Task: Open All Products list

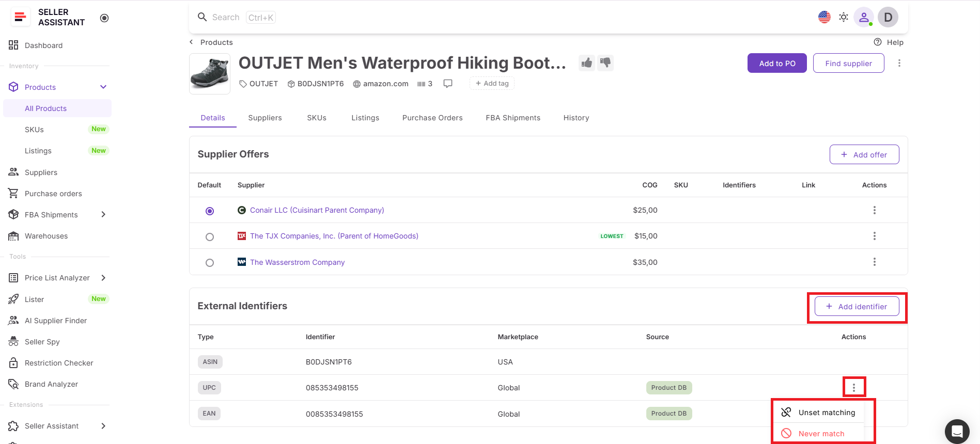Action: coord(57,108)
